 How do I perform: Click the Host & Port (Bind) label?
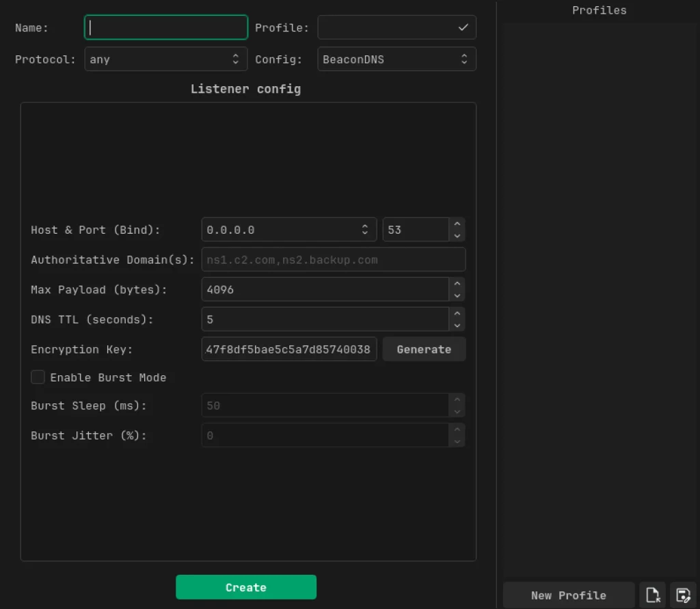click(x=95, y=230)
